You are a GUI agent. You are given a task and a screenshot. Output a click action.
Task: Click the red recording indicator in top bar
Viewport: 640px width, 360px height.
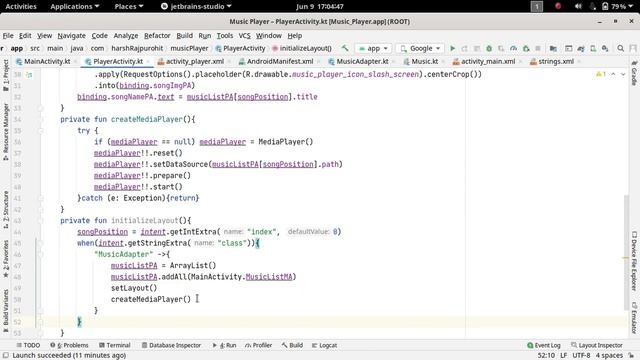[x=558, y=6]
